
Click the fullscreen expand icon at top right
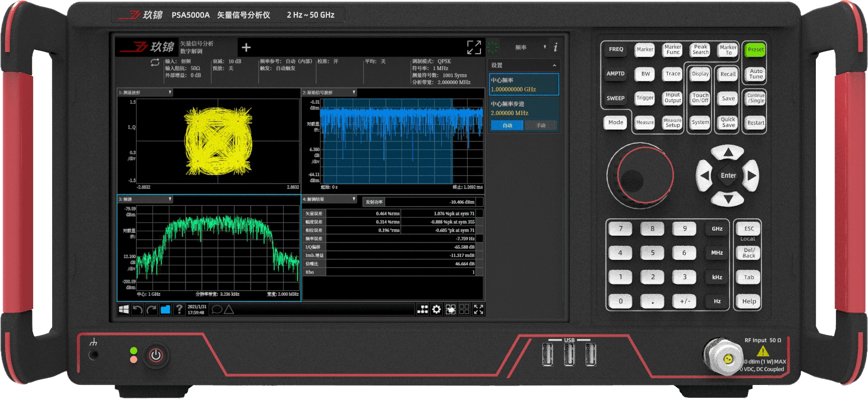click(474, 47)
